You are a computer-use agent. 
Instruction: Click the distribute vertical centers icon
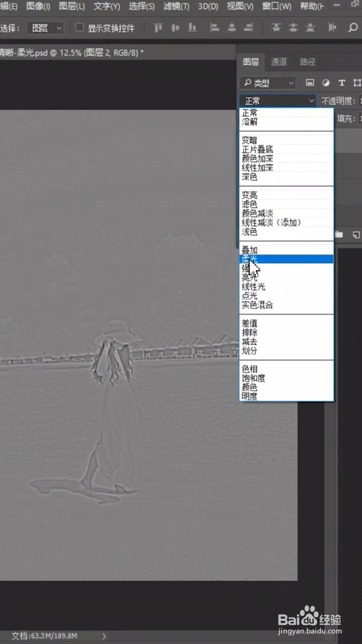point(294,28)
